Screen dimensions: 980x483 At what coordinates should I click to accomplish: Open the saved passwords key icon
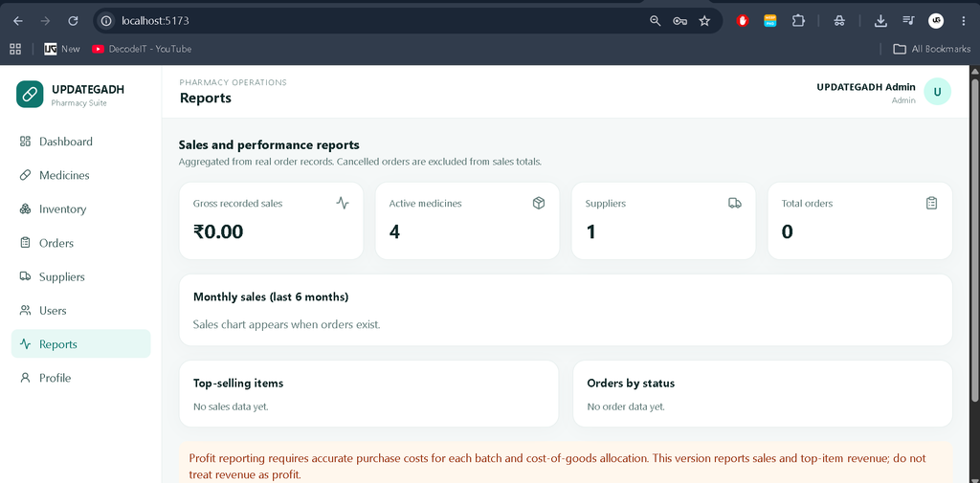pyautogui.click(x=680, y=21)
